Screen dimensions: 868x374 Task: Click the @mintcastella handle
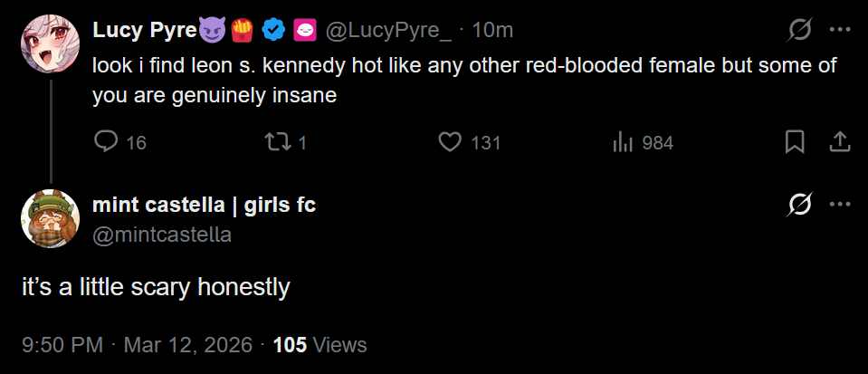click(x=162, y=235)
